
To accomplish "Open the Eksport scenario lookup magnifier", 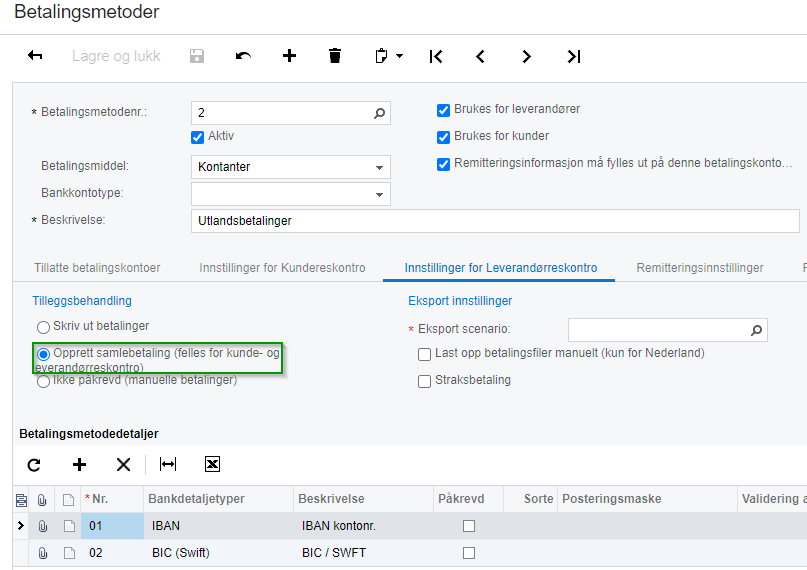I will point(756,330).
